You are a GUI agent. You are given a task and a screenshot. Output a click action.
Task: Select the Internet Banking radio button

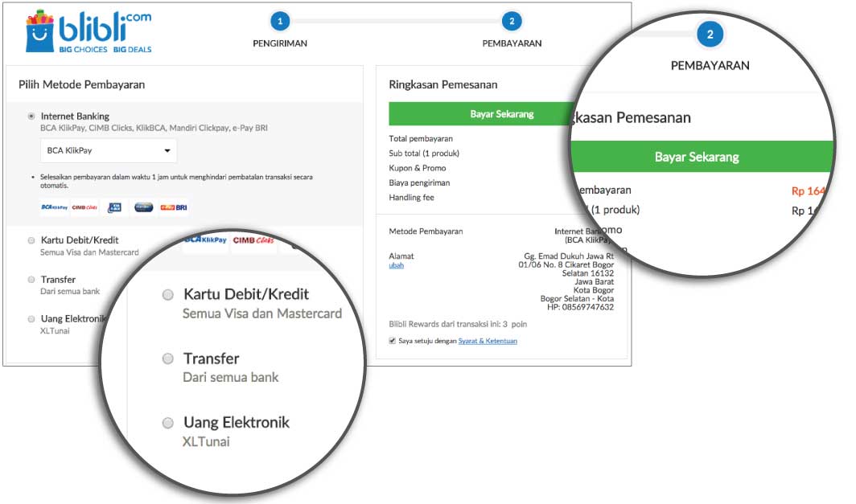pyautogui.click(x=31, y=116)
